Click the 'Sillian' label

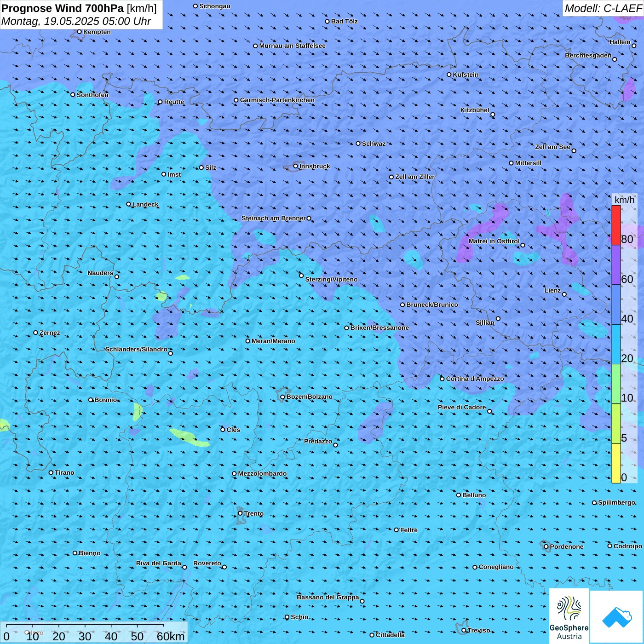tap(485, 322)
